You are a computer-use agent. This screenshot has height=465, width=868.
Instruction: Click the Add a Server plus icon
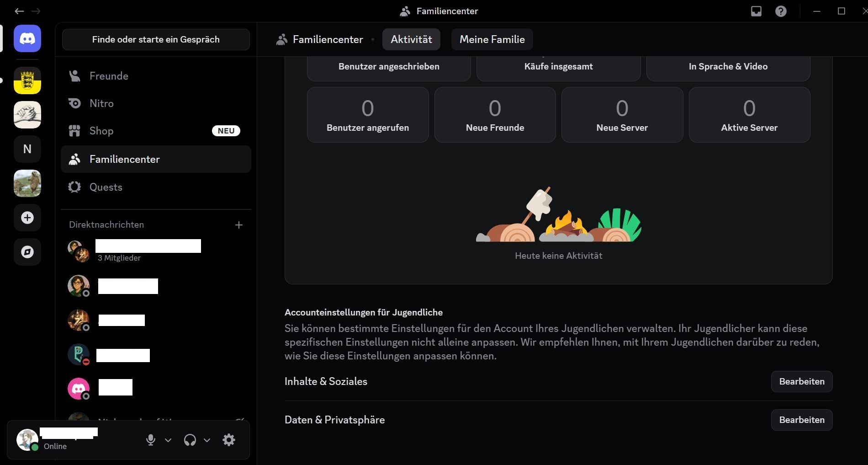(x=27, y=218)
